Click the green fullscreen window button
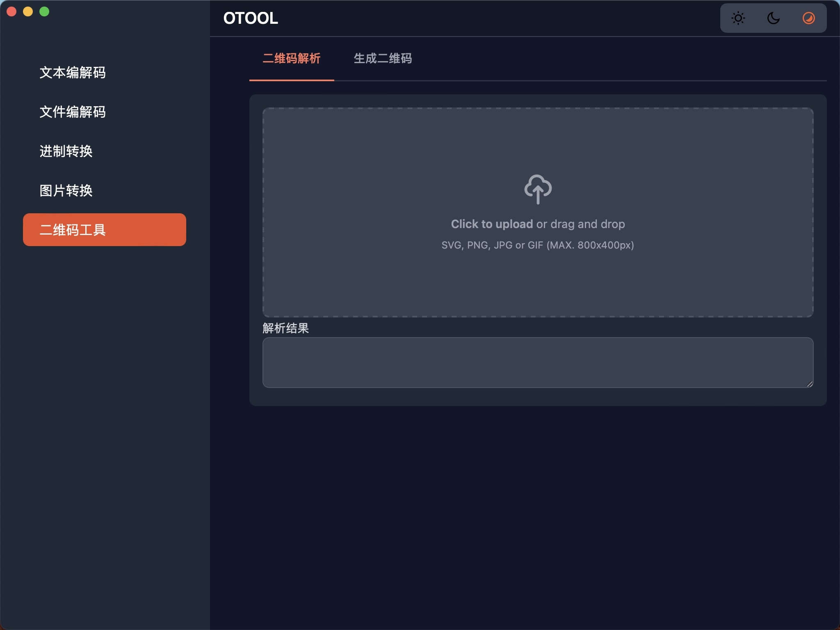 [x=44, y=11]
